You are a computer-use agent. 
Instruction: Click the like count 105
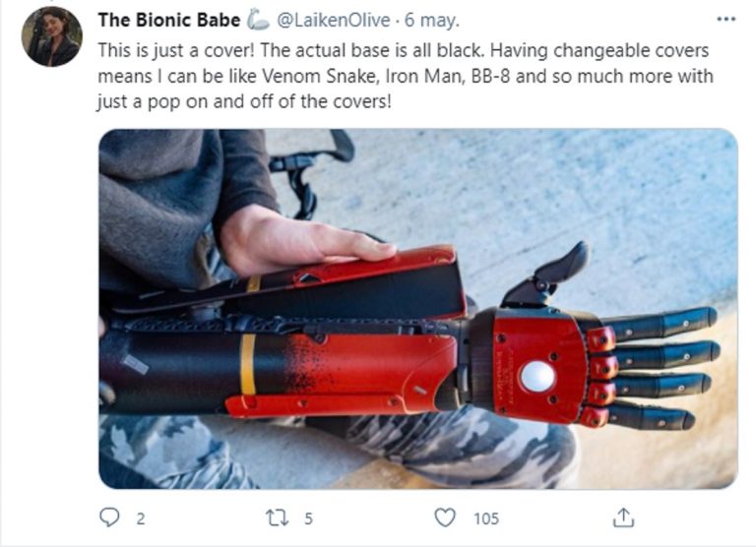click(x=486, y=518)
